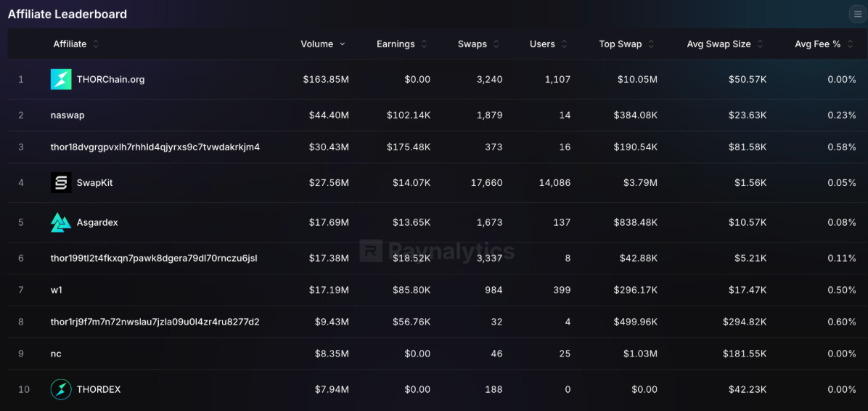868x411 pixels.
Task: Select the naswap affiliate row name
Action: pyautogui.click(x=67, y=115)
